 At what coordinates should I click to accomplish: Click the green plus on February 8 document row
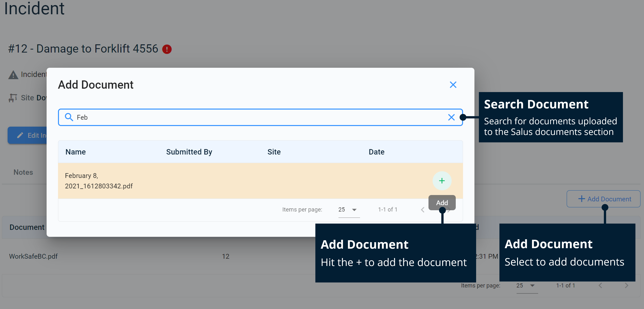coord(442,181)
